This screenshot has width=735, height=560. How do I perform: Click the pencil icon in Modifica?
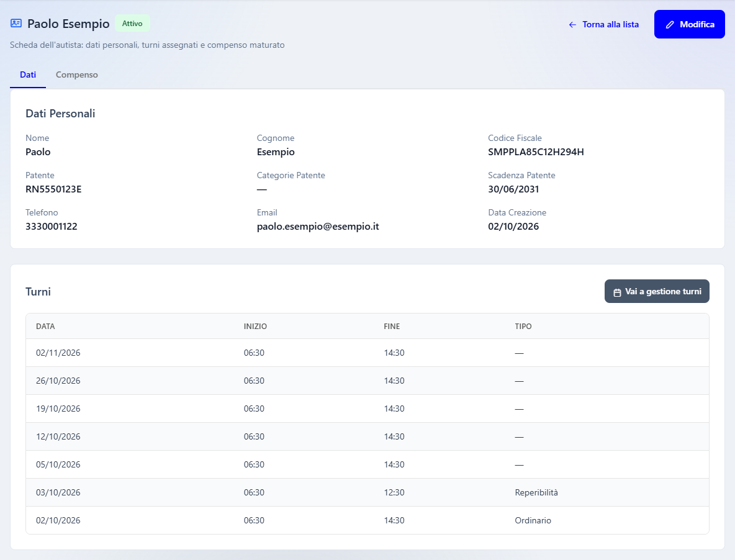click(x=670, y=24)
